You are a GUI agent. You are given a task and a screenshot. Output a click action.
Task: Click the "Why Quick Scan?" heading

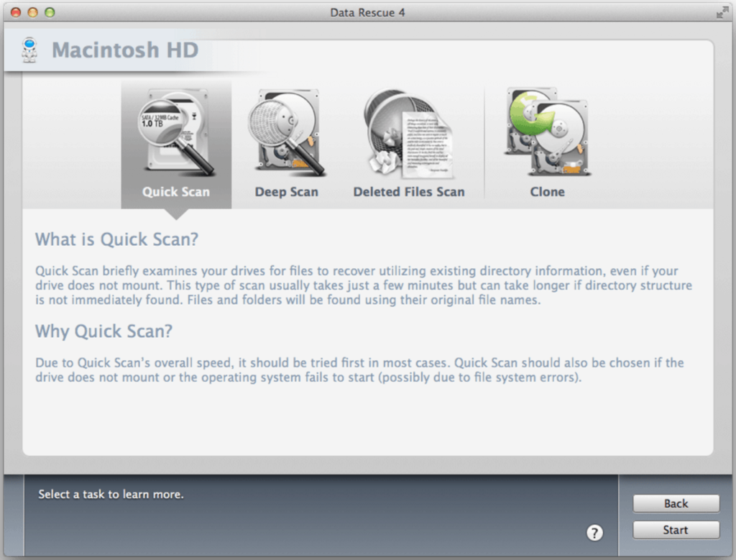[103, 331]
